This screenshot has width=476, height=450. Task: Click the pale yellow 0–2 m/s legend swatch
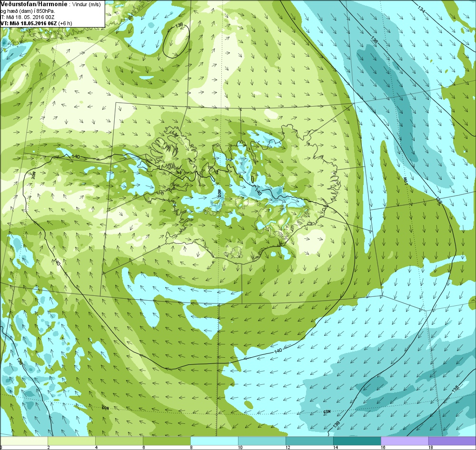coord(24,440)
